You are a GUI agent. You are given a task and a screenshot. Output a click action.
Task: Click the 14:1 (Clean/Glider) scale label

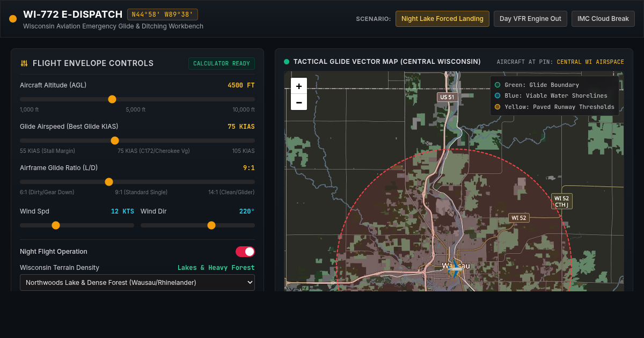231,192
